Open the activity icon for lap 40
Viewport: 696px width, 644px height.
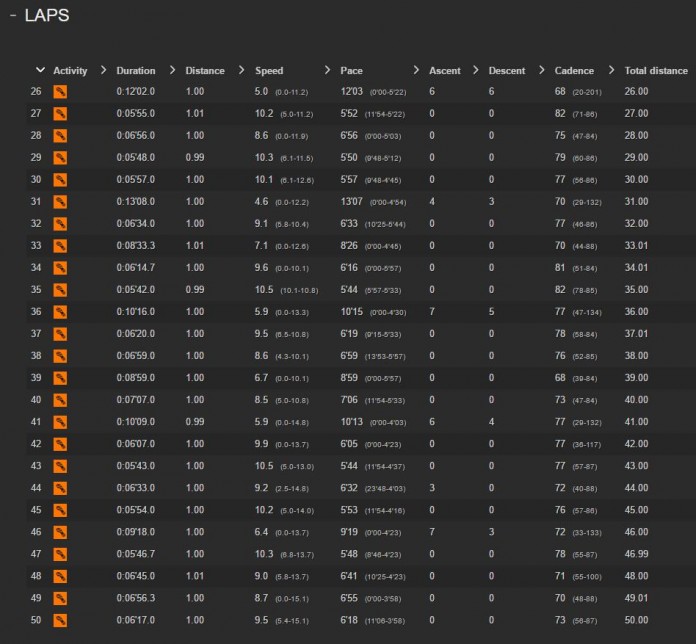[60, 400]
